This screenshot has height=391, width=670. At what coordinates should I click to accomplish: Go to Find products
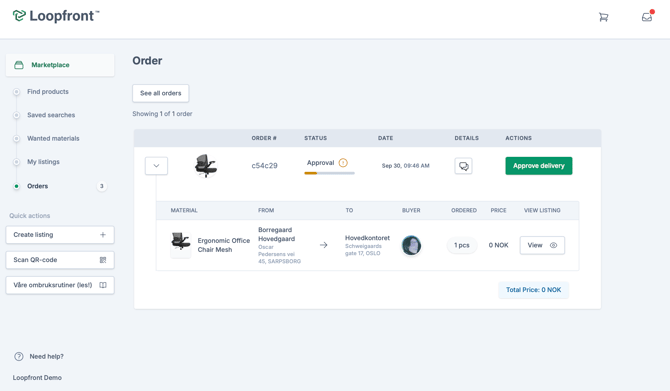click(48, 91)
